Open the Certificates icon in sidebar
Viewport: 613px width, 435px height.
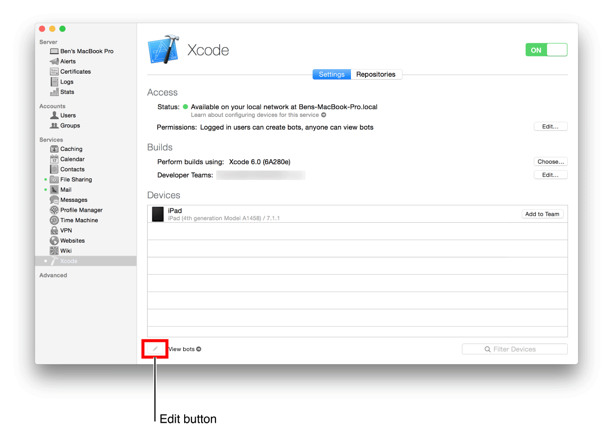click(x=54, y=72)
